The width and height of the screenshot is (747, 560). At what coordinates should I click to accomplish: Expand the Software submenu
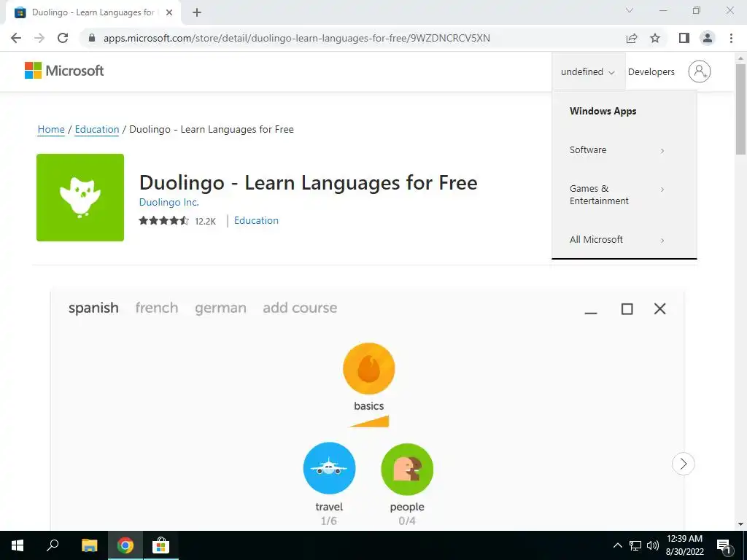(x=617, y=150)
